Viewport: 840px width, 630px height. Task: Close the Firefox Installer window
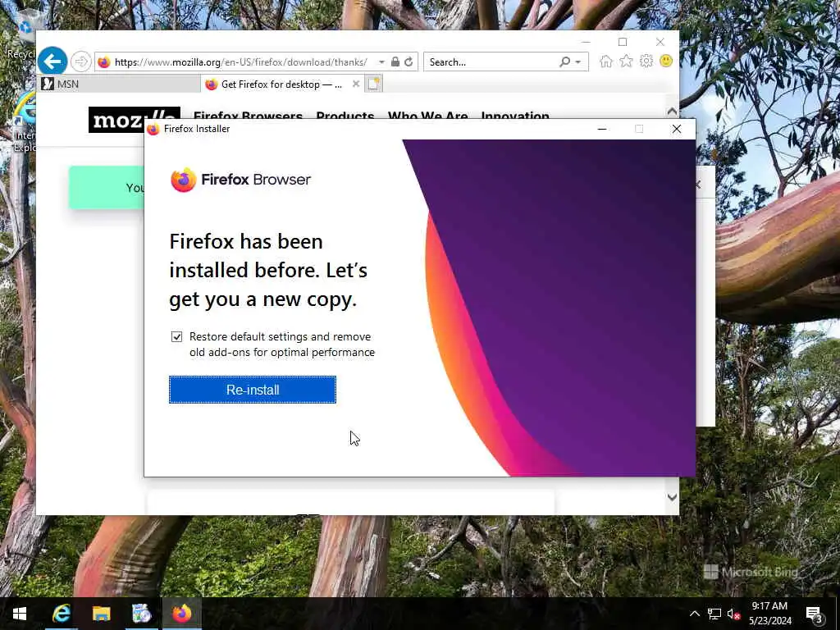[x=677, y=129]
